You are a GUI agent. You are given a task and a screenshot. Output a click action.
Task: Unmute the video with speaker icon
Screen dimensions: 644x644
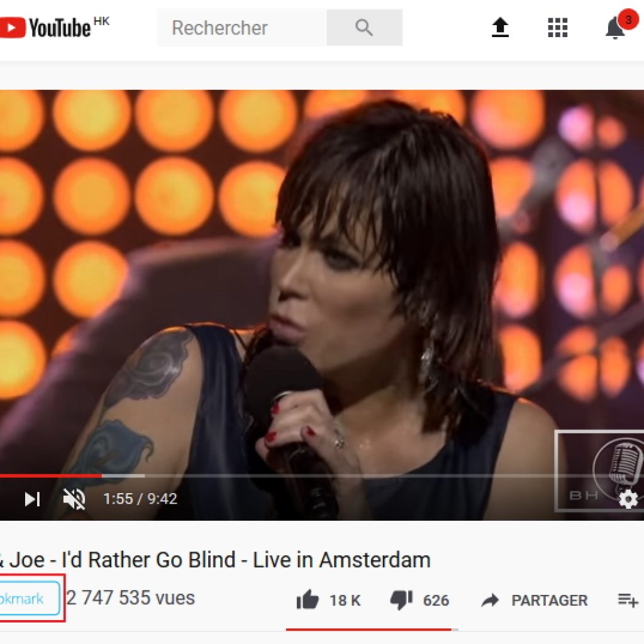(74, 499)
